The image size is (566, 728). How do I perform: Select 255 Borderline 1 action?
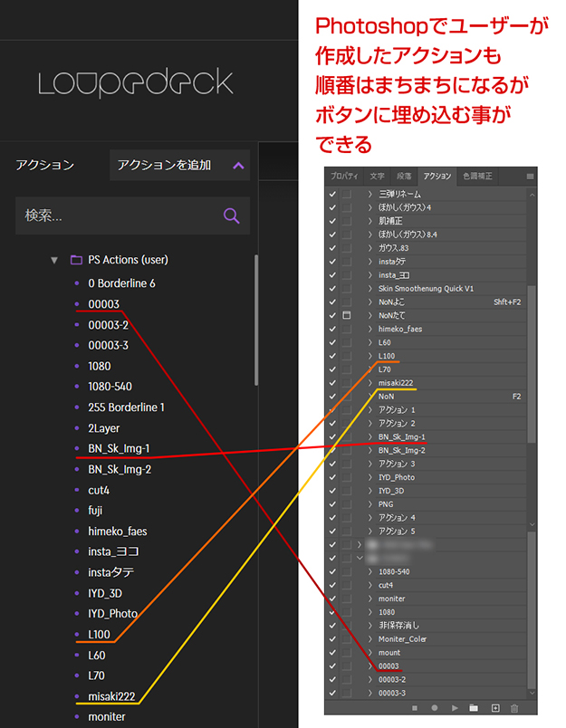pyautogui.click(x=126, y=407)
